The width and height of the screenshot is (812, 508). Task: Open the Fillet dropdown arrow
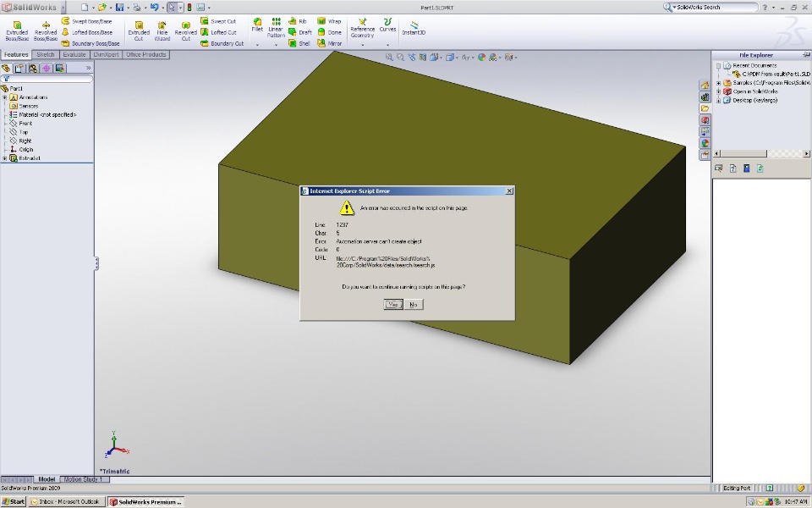point(257,45)
